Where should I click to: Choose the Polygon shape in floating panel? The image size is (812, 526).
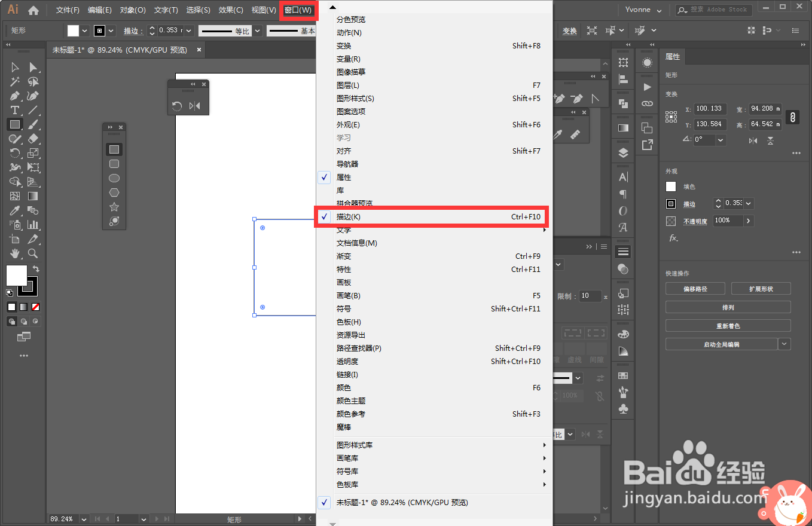(x=114, y=192)
